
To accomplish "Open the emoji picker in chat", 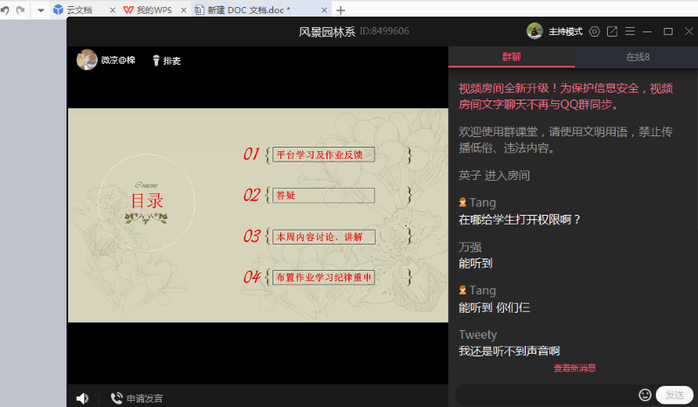I will 645,395.
